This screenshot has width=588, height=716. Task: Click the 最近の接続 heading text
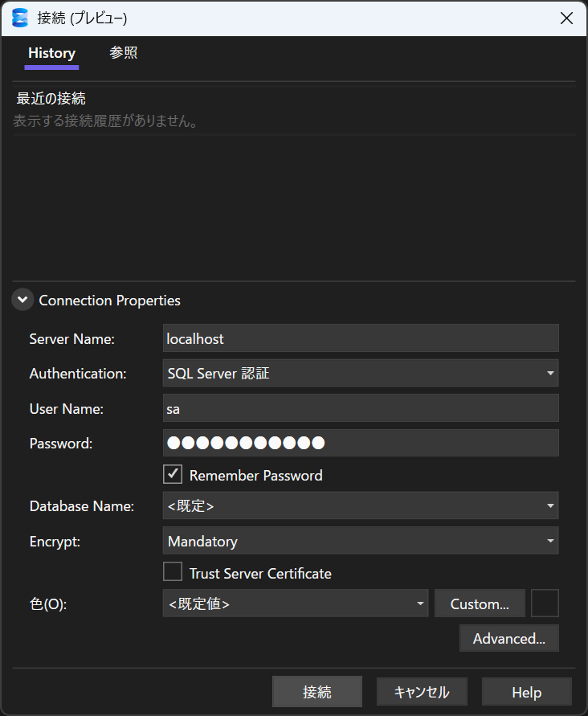(51, 98)
